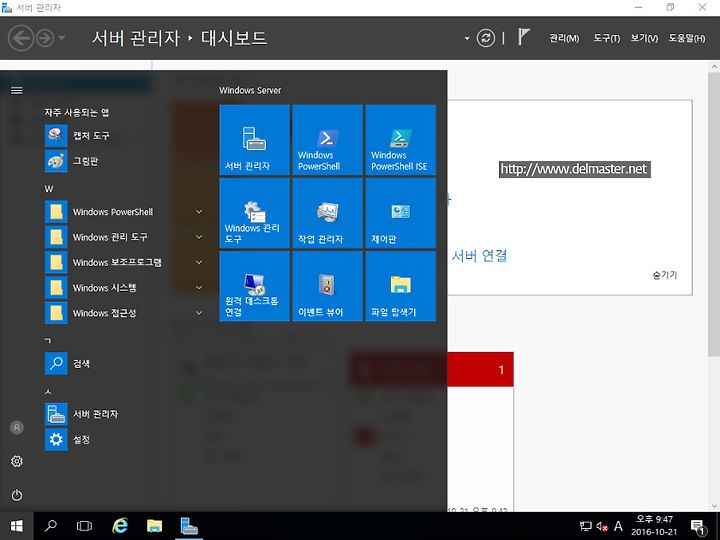Screen dimensions: 720x540
Task: Click the W letter header in app list
Action: point(49,189)
